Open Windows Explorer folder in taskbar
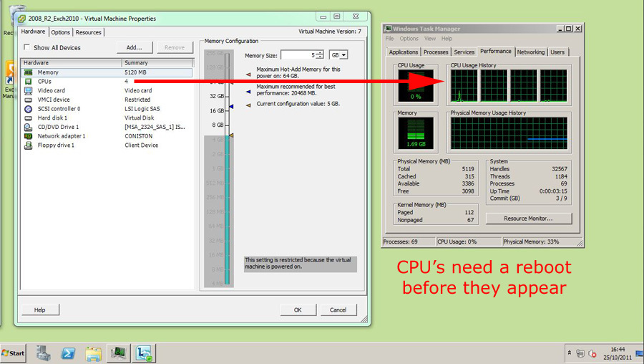The height and width of the screenshot is (364, 644). (94, 353)
